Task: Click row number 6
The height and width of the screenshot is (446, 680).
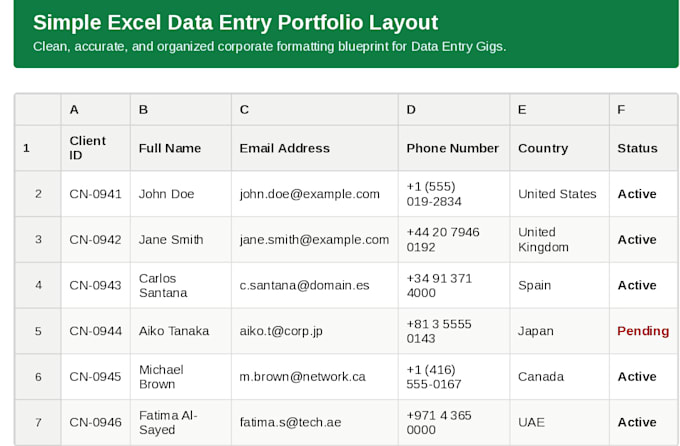Action: 38,376
